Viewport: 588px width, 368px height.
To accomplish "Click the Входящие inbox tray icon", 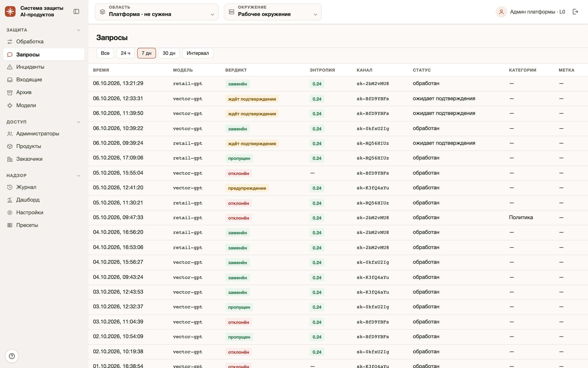I will pos(10,80).
